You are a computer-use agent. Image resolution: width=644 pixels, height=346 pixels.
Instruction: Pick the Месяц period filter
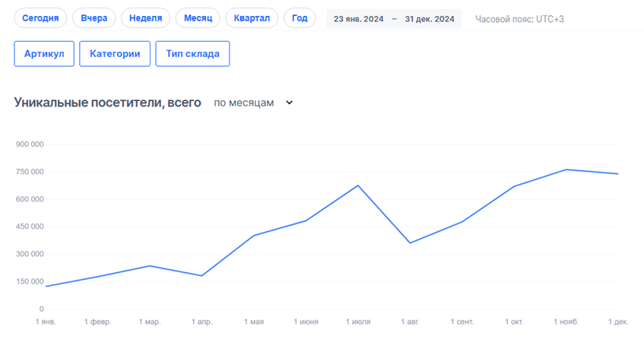tap(198, 18)
